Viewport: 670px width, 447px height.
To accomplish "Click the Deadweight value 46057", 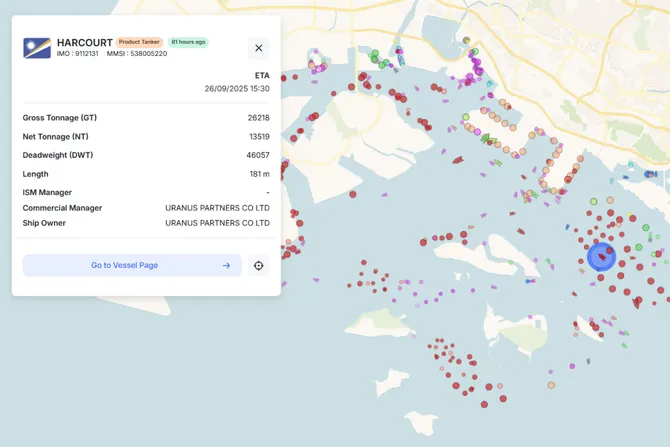I will pyautogui.click(x=258, y=155).
